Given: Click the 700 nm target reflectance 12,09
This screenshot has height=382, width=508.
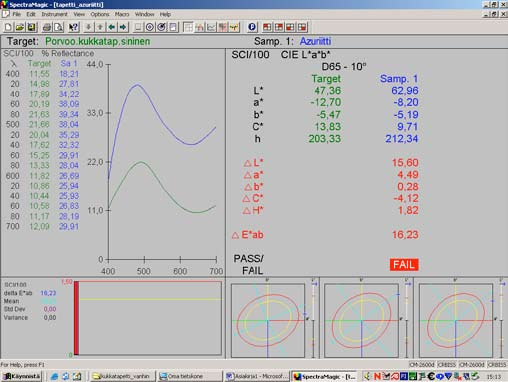Looking at the screenshot, I should (39, 227).
